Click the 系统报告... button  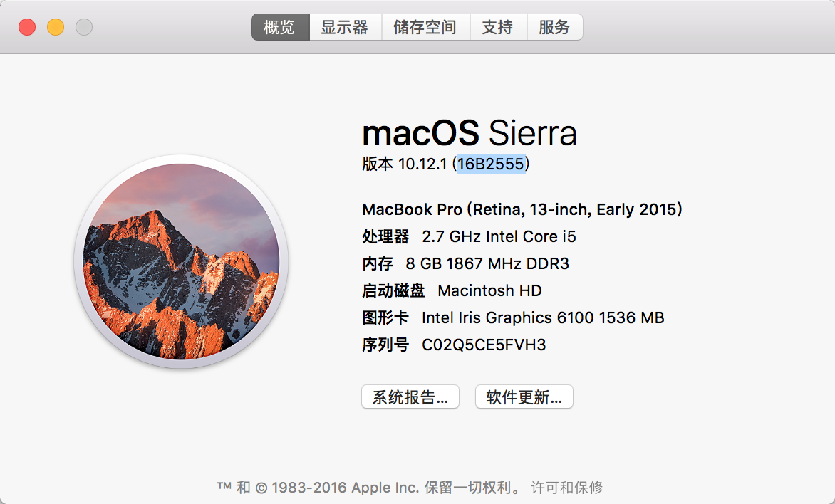tap(410, 397)
